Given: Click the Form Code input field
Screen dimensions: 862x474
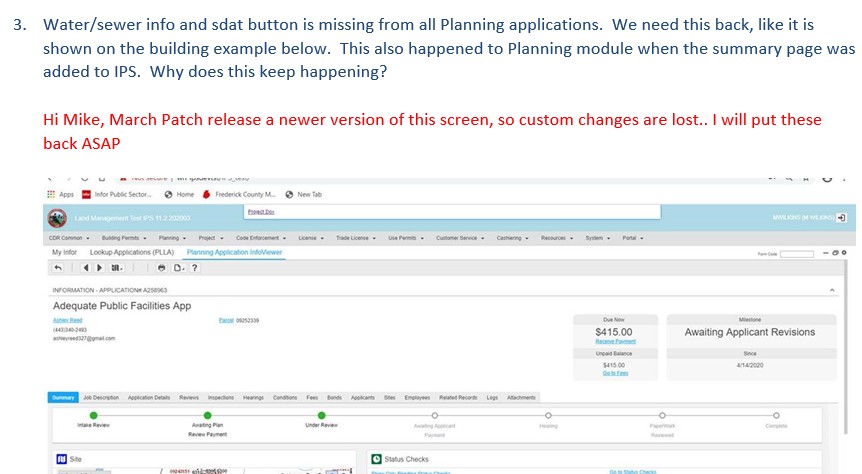Looking at the screenshot, I should 797,253.
